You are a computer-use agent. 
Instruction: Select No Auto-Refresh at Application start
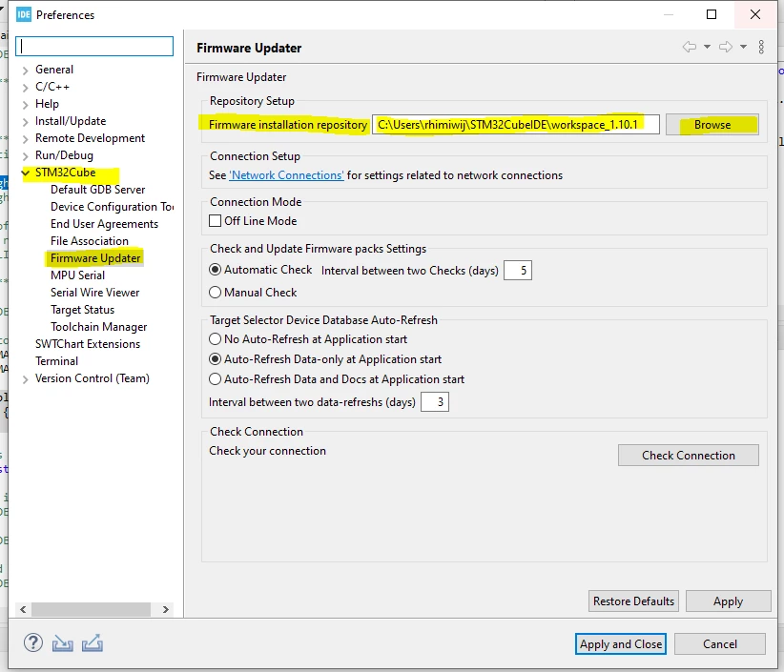click(x=215, y=339)
